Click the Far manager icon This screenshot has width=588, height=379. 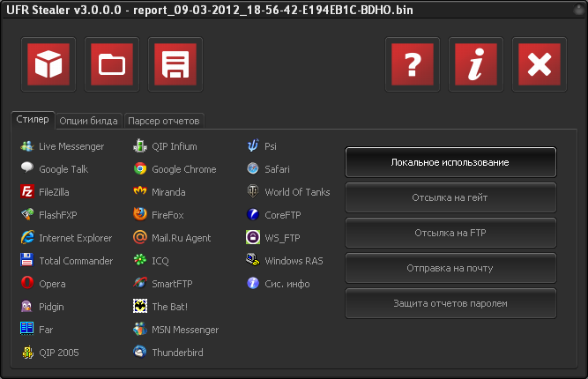click(27, 329)
